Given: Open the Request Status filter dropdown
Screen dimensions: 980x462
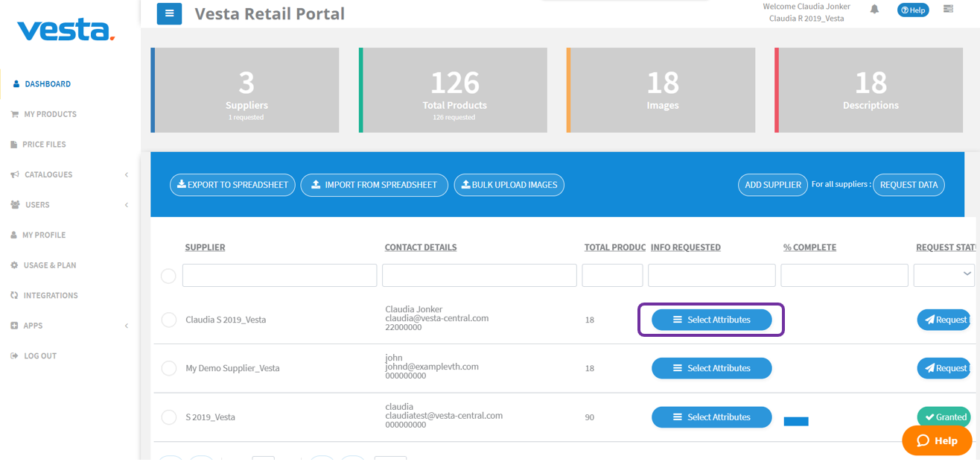Looking at the screenshot, I should click(x=944, y=275).
